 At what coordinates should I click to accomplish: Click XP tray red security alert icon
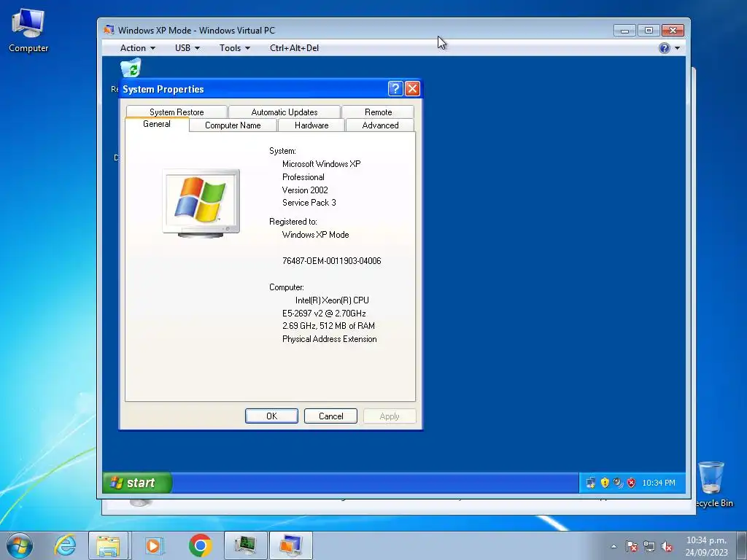pos(631,483)
